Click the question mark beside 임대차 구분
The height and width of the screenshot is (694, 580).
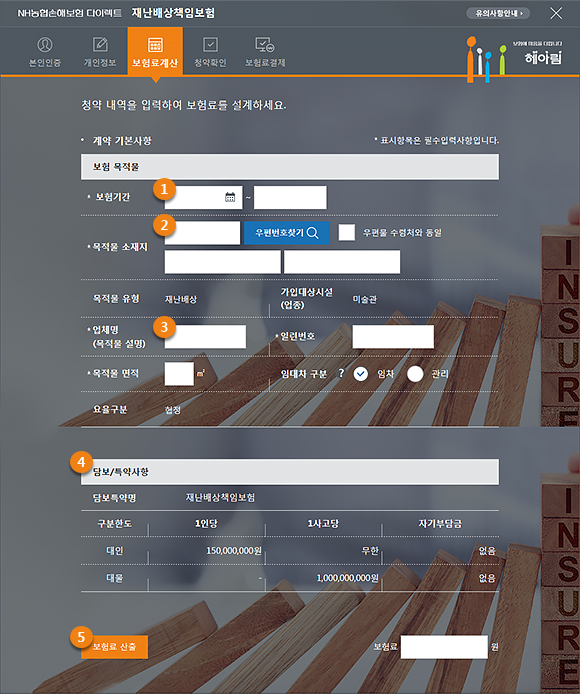click(x=341, y=374)
